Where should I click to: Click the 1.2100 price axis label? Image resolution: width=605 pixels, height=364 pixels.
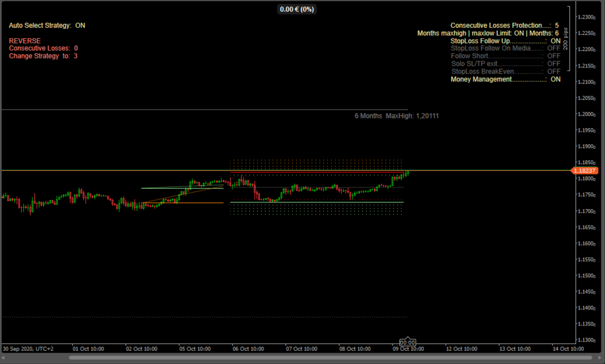[x=586, y=82]
